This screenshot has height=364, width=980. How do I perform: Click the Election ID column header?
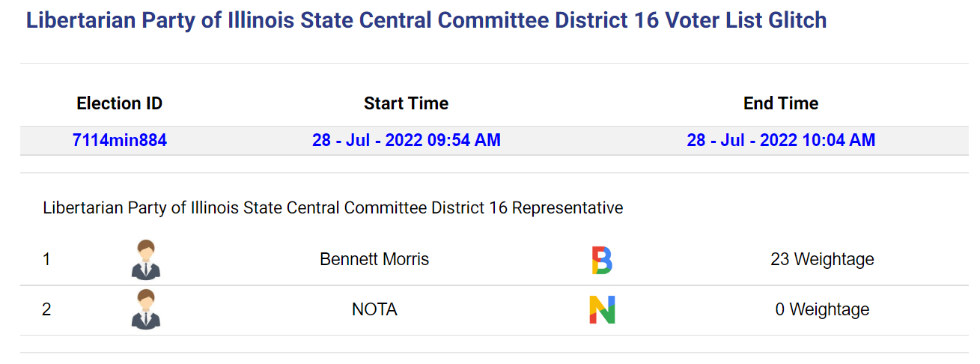pyautogui.click(x=120, y=103)
